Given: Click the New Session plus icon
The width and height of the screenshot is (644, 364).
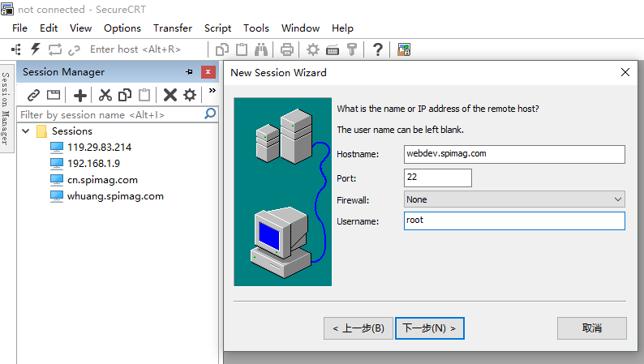Looking at the screenshot, I should tap(80, 95).
